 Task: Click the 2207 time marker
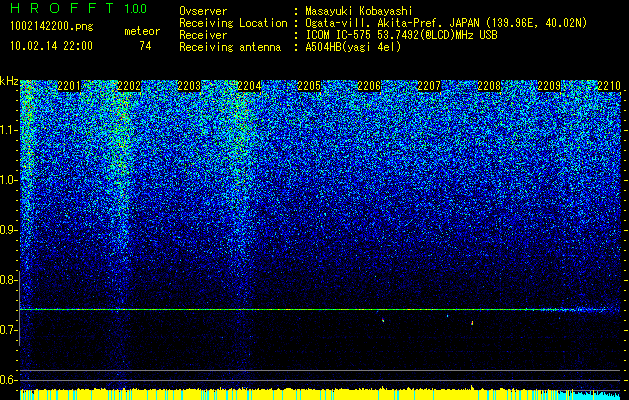(x=429, y=86)
